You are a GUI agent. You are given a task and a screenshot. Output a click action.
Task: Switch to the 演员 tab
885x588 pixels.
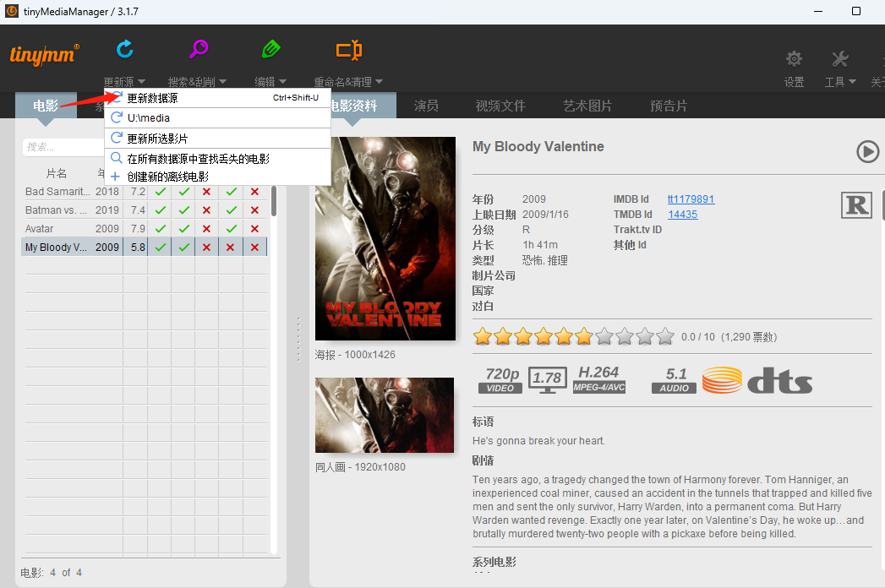click(426, 106)
